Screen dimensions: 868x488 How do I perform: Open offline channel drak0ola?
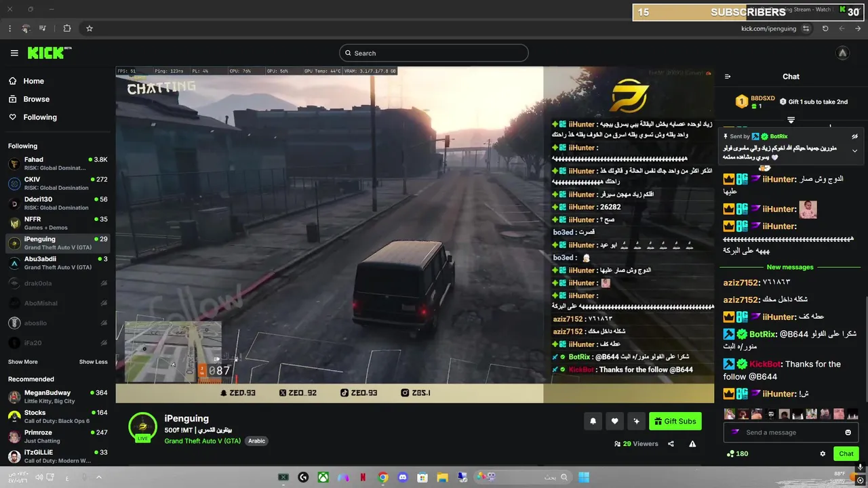[58, 283]
